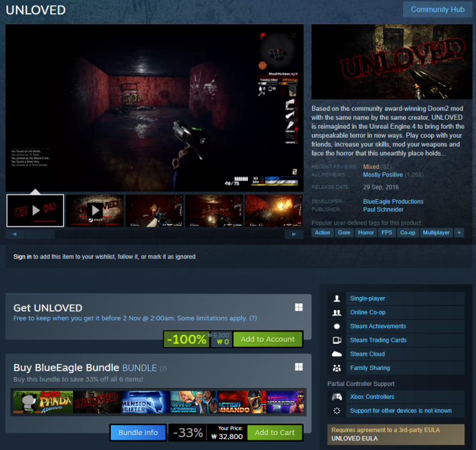The width and height of the screenshot is (476, 450).
Task: Open limitations help question mark link
Action: [253, 318]
